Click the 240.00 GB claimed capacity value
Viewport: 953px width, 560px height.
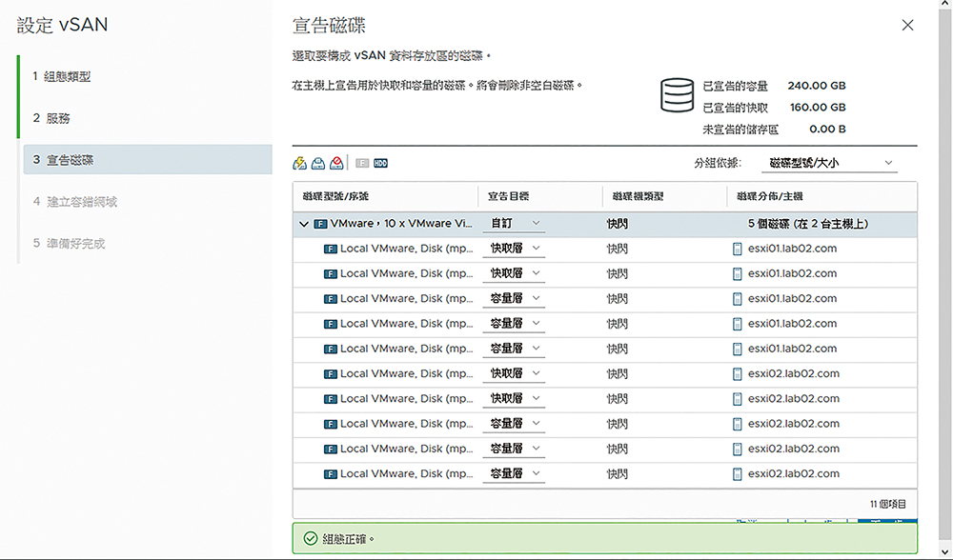817,86
